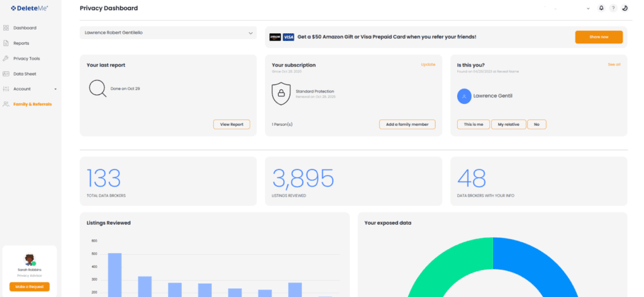
Task: Click the No button
Action: point(537,125)
